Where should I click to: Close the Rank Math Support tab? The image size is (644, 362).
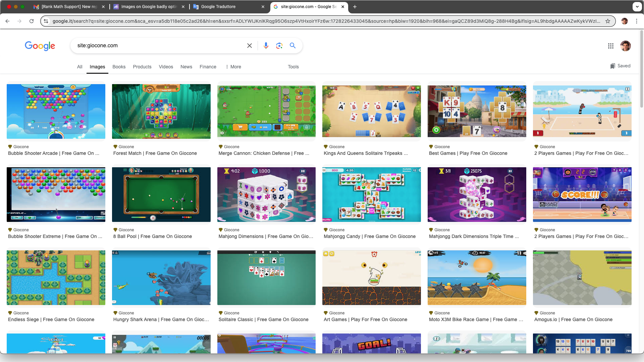[x=103, y=7]
